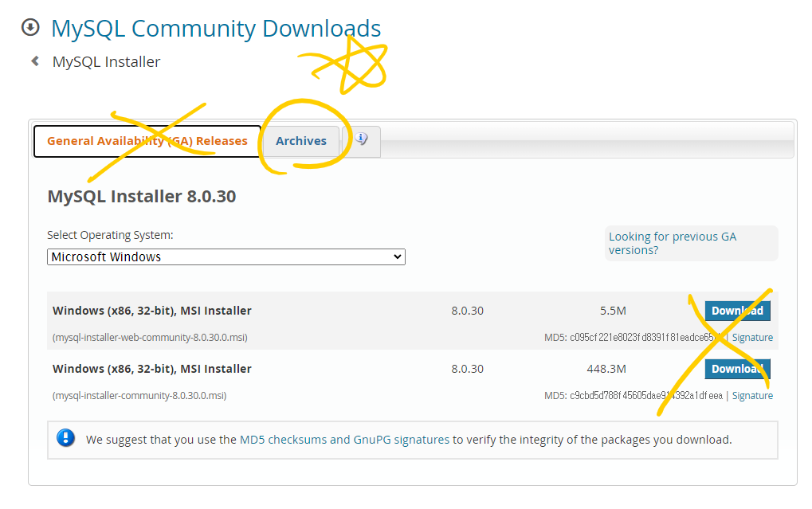Viewport: 812px width, 509px height.
Task: Click the Select Operating System label
Action: [x=110, y=235]
